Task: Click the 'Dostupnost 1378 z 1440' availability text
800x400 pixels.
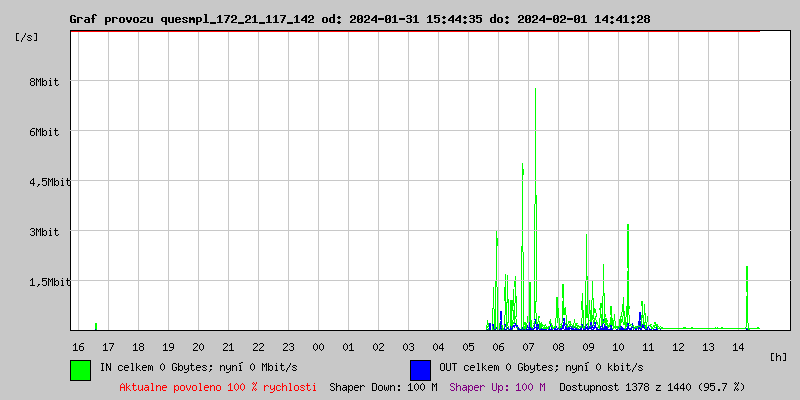Action: pos(652,386)
